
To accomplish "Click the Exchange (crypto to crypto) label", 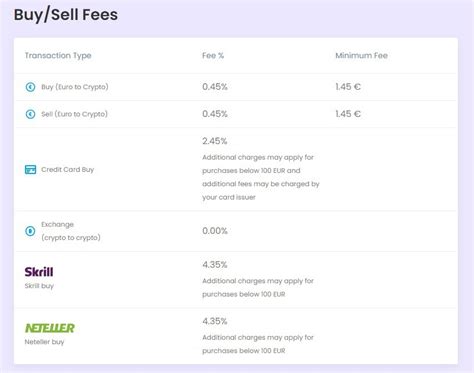I will 71,231.
